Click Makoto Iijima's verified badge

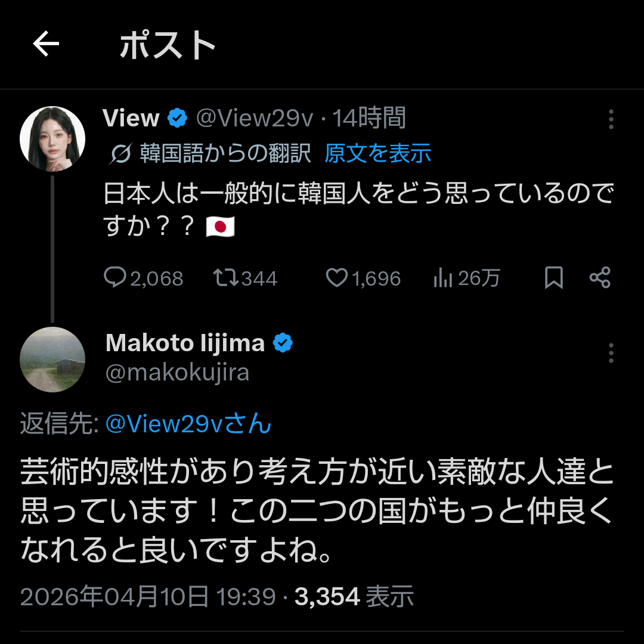pos(283,343)
